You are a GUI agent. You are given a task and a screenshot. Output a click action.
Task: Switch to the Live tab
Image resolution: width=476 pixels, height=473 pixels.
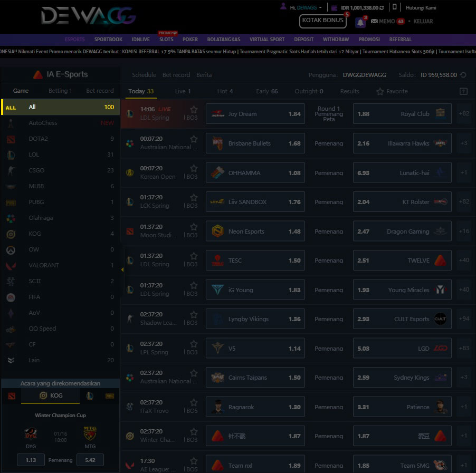[183, 91]
